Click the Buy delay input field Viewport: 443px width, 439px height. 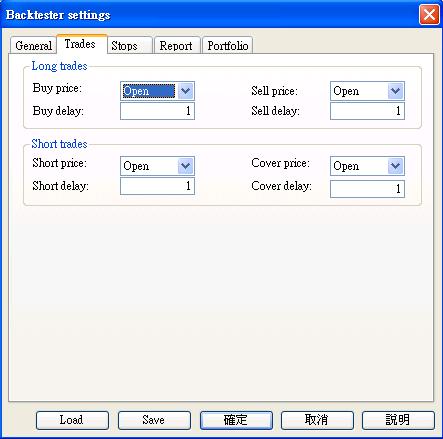(x=157, y=111)
